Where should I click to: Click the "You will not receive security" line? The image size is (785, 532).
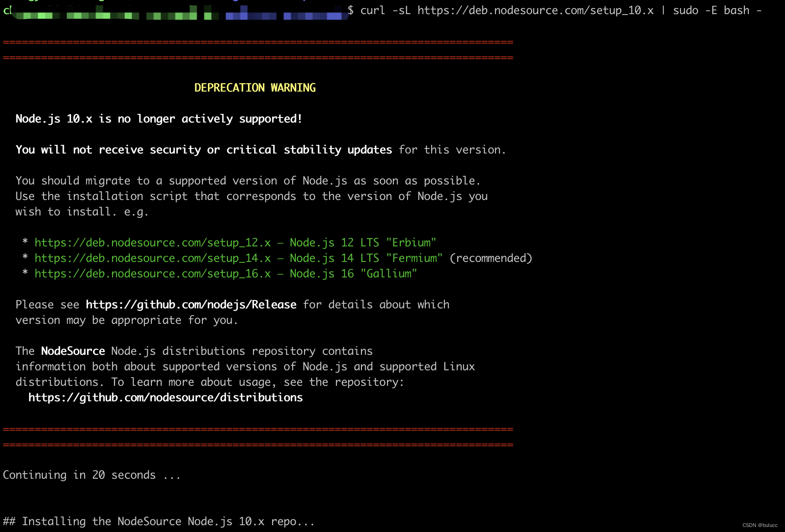261,150
